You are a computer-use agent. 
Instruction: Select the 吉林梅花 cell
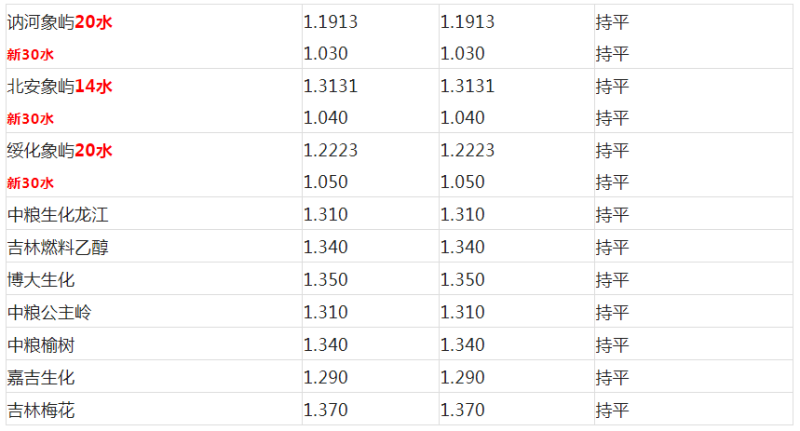[x=41, y=410]
